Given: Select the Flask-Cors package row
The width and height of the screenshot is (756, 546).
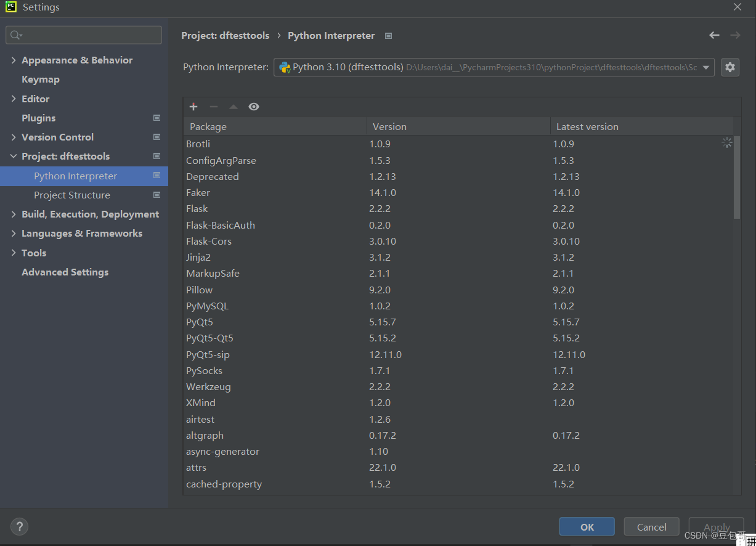Looking at the screenshot, I should (458, 241).
